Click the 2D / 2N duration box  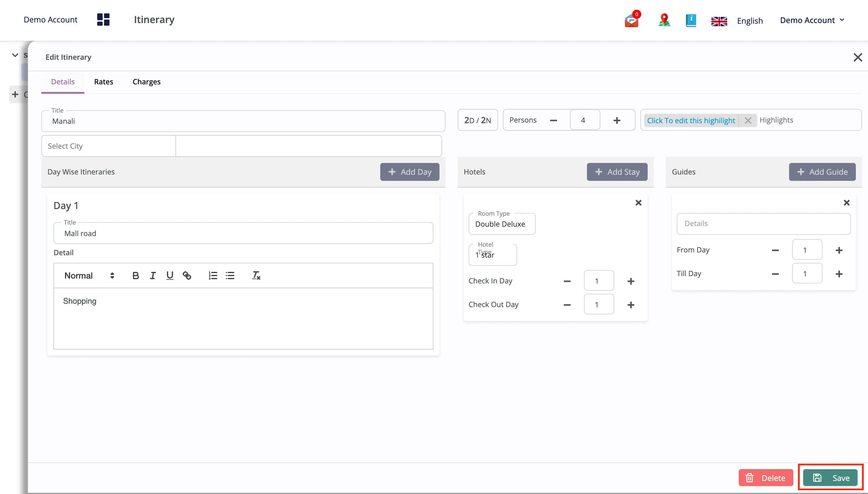pos(477,120)
